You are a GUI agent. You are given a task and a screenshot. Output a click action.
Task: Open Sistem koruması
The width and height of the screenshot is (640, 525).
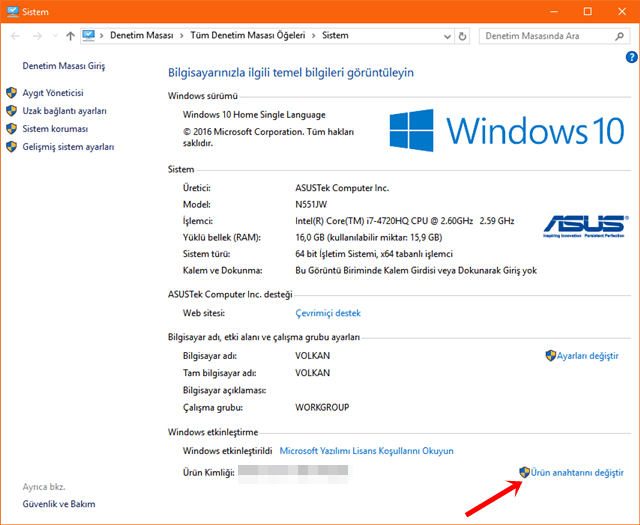point(55,129)
